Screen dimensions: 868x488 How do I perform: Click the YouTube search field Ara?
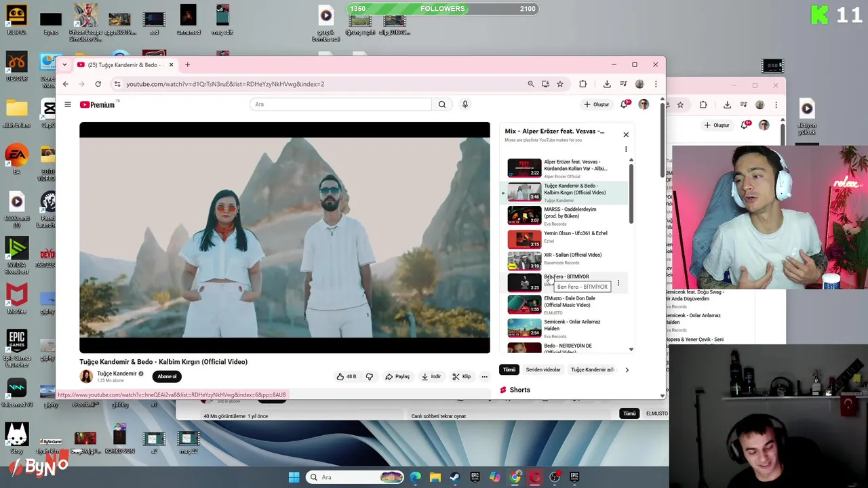pyautogui.click(x=340, y=104)
